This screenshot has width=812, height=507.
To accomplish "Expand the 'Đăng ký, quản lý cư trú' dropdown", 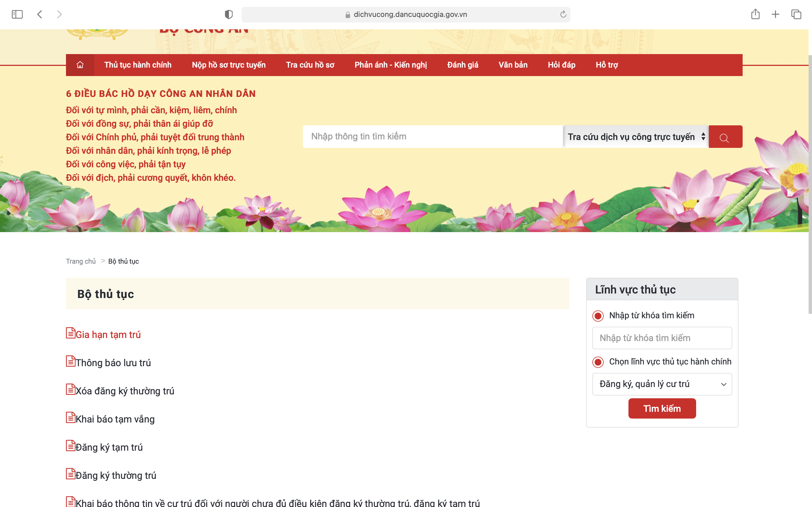I will pyautogui.click(x=662, y=384).
